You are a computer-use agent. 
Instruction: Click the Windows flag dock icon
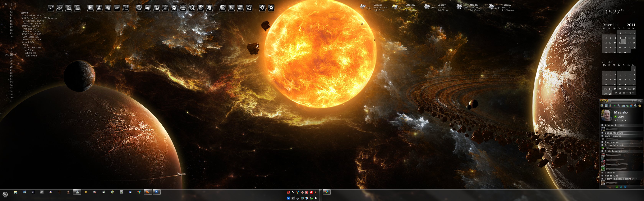pos(108,8)
